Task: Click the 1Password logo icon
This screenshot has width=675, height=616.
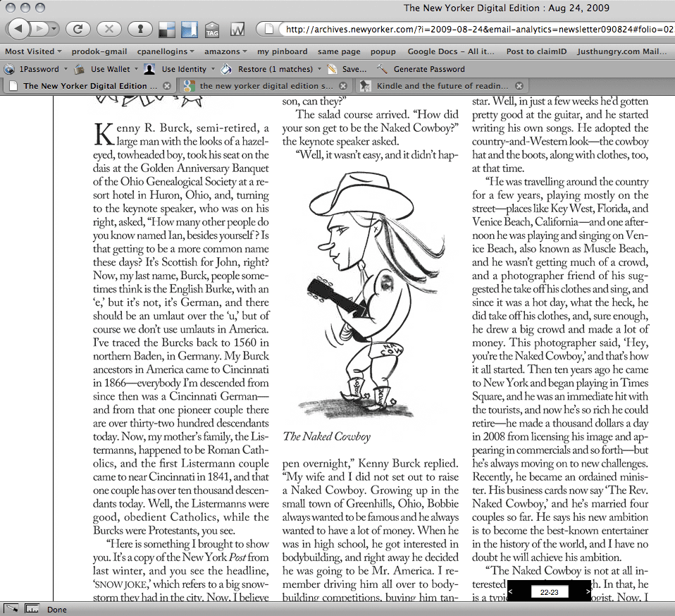Action: click(x=9, y=69)
